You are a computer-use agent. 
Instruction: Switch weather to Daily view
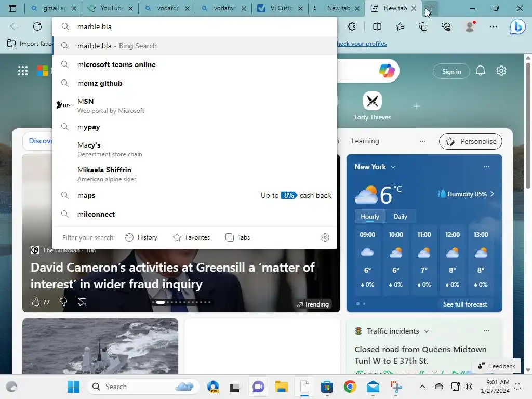tap(401, 217)
